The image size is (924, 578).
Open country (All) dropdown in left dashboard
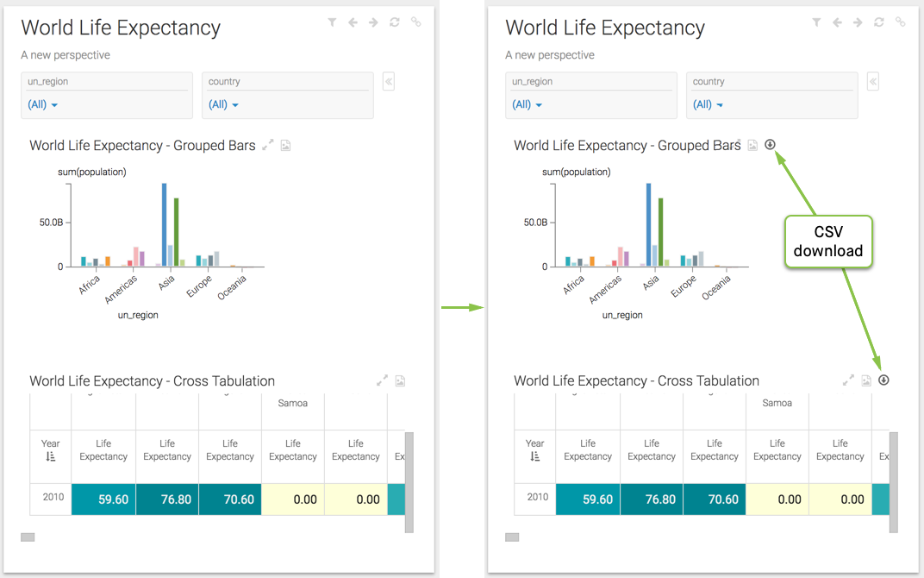tap(224, 104)
